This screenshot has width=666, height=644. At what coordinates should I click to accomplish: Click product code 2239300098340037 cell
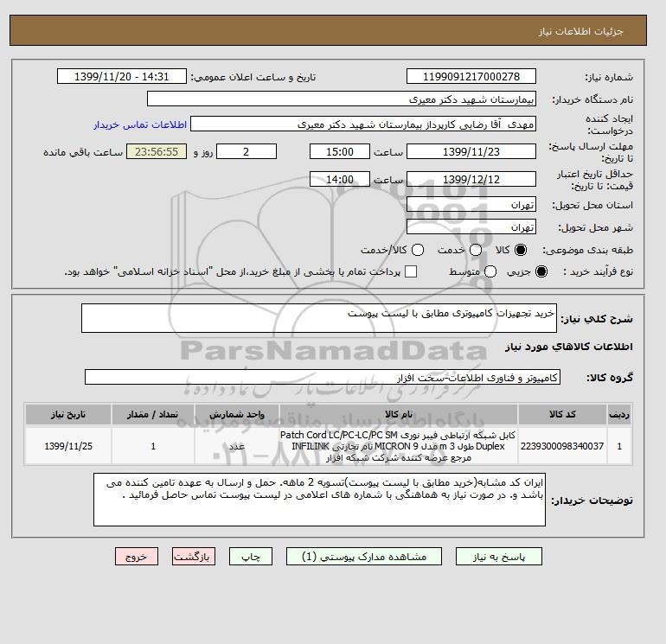562,446
